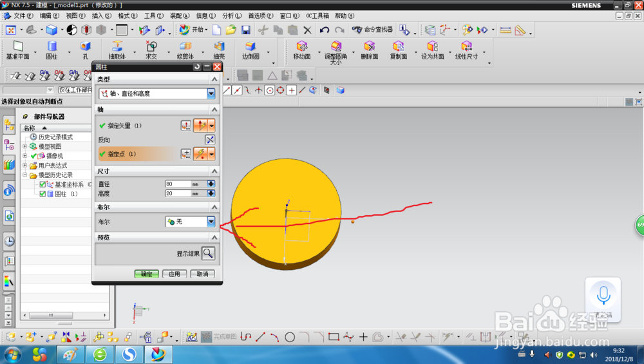The height and width of the screenshot is (364, 644).
Task: Select the 基准平面 datum plane tool
Action: (17, 50)
